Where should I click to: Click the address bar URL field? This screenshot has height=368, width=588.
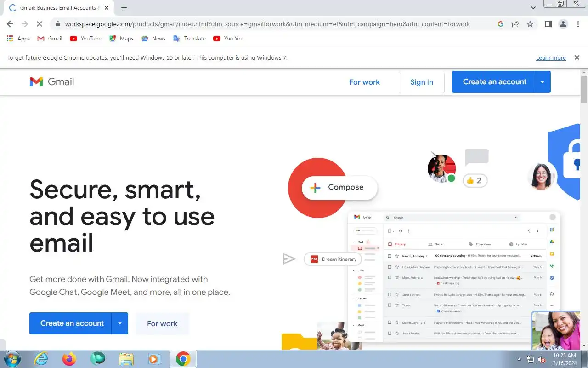[x=267, y=24]
